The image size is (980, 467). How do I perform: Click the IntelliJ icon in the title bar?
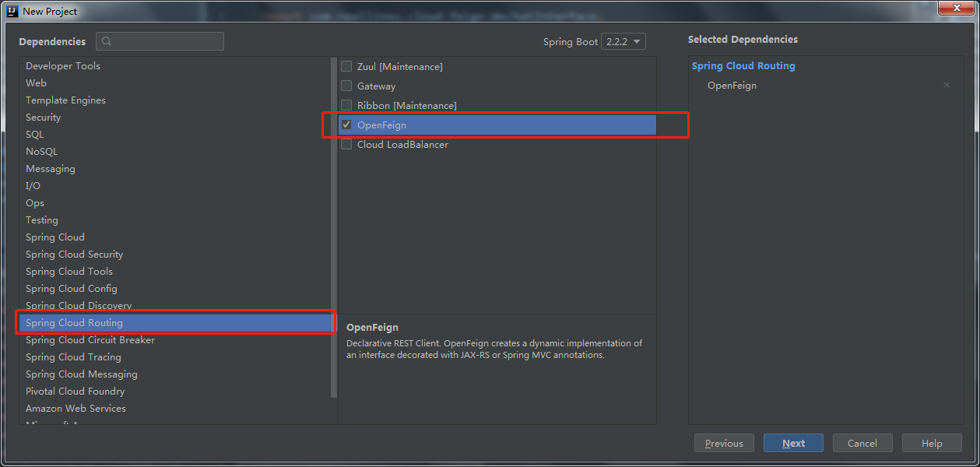pyautogui.click(x=12, y=11)
